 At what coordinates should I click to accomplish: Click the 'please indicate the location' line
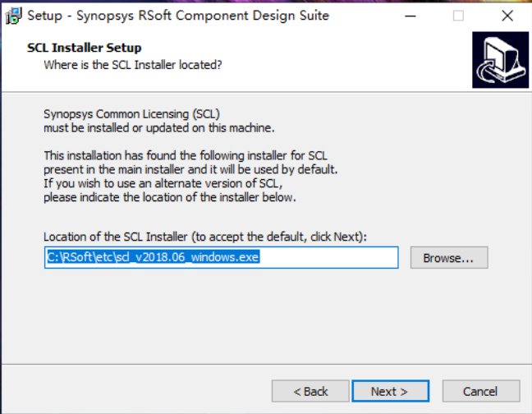[x=168, y=197]
